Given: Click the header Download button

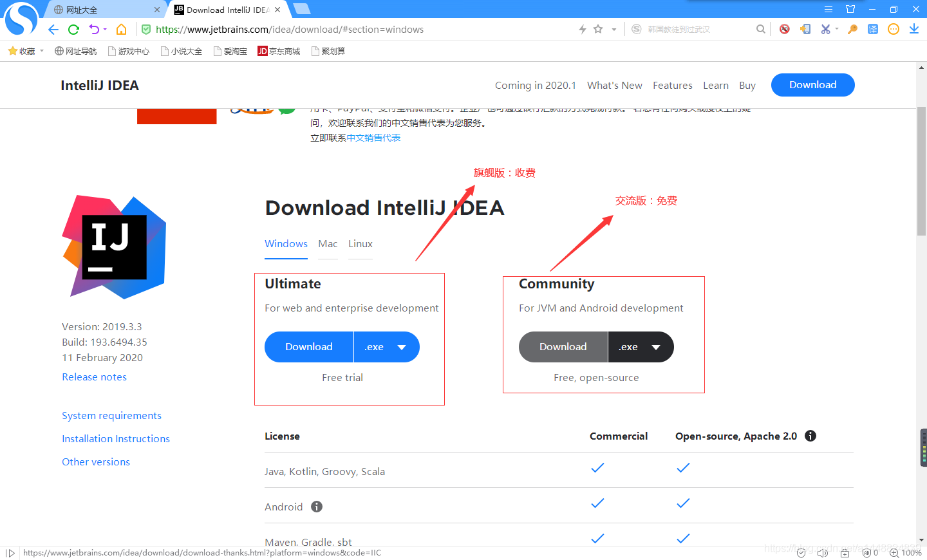Looking at the screenshot, I should tap(813, 85).
